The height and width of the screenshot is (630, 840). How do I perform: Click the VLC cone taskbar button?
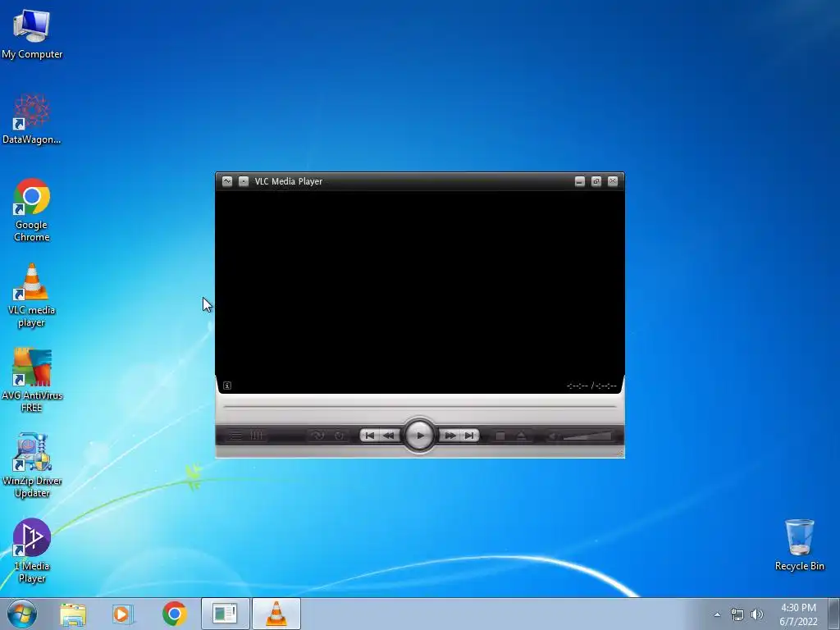(x=276, y=614)
